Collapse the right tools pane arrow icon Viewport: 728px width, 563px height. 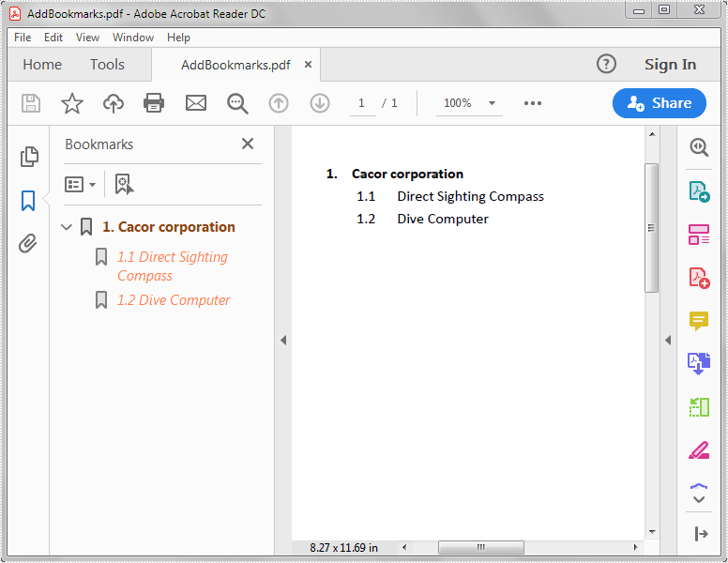coord(701,534)
